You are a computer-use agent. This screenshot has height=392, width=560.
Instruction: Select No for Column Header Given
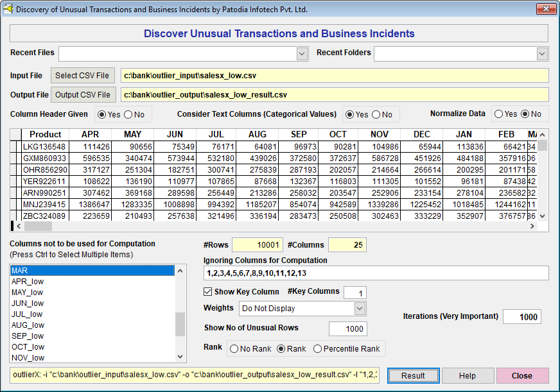(128, 115)
